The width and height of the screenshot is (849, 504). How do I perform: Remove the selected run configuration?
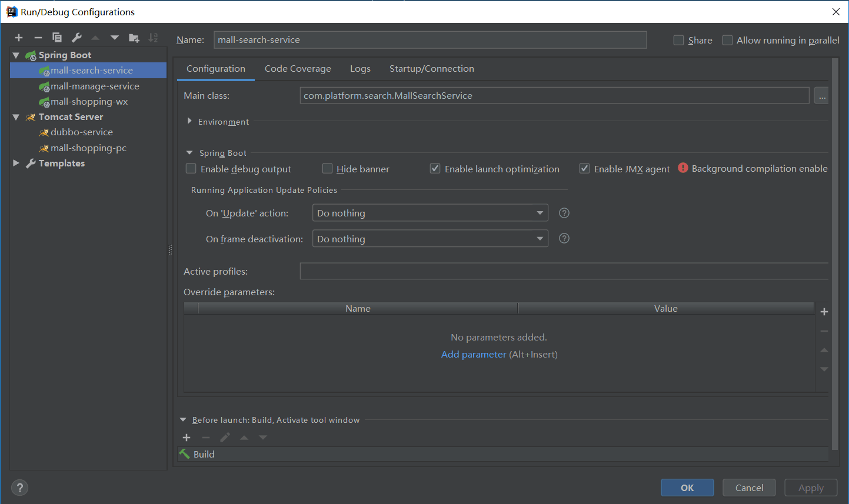(x=38, y=38)
